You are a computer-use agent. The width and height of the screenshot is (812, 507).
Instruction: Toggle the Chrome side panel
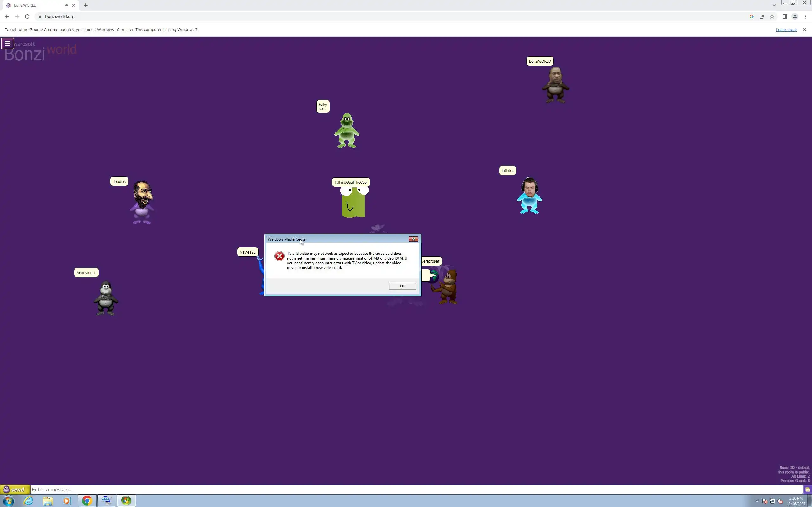pos(784,16)
